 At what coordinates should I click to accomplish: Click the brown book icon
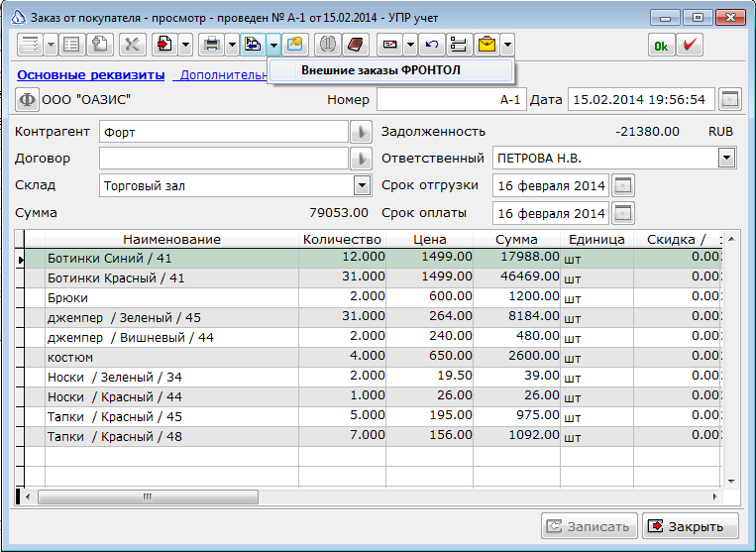tap(356, 45)
